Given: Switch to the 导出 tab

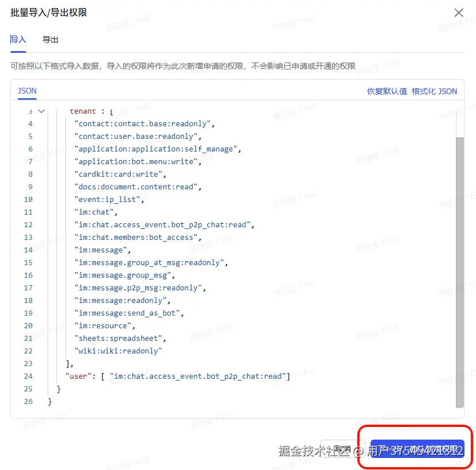Looking at the screenshot, I should coord(50,40).
